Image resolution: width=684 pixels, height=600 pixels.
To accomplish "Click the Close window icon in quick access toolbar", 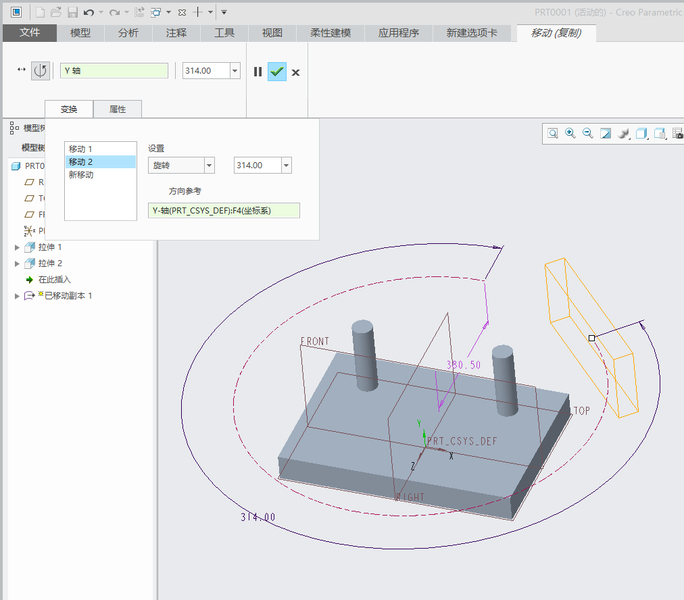I will [x=182, y=12].
